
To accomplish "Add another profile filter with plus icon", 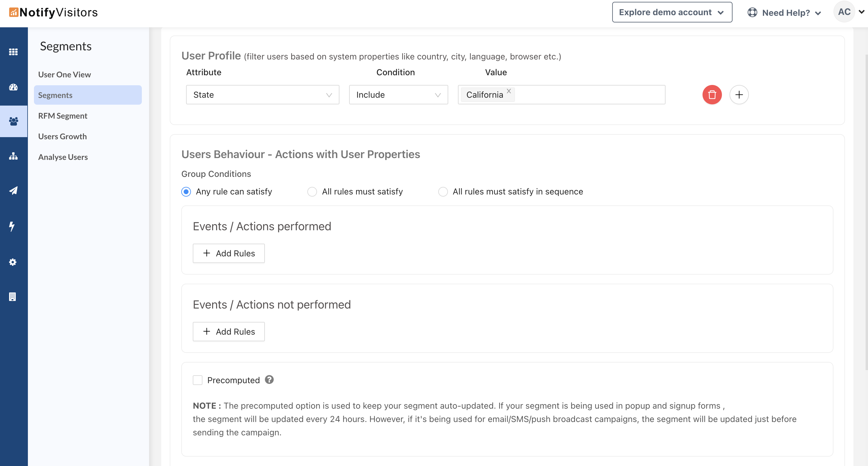I will point(739,95).
